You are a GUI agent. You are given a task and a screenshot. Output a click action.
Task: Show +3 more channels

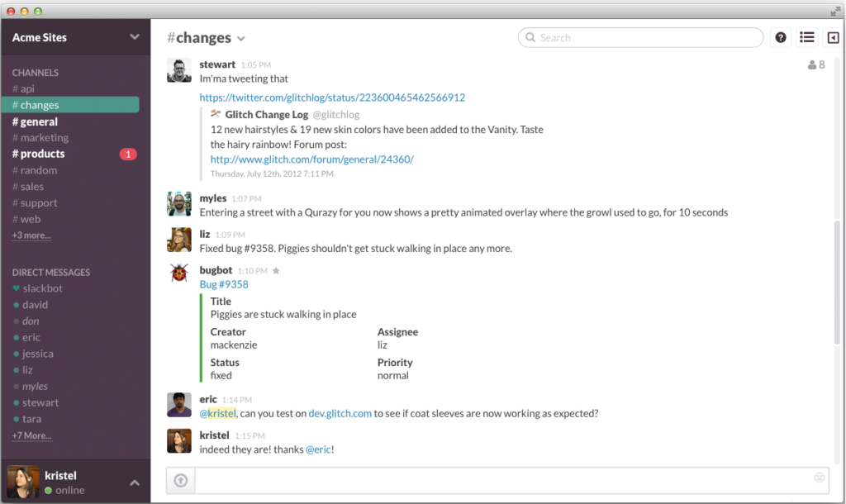tap(31, 235)
